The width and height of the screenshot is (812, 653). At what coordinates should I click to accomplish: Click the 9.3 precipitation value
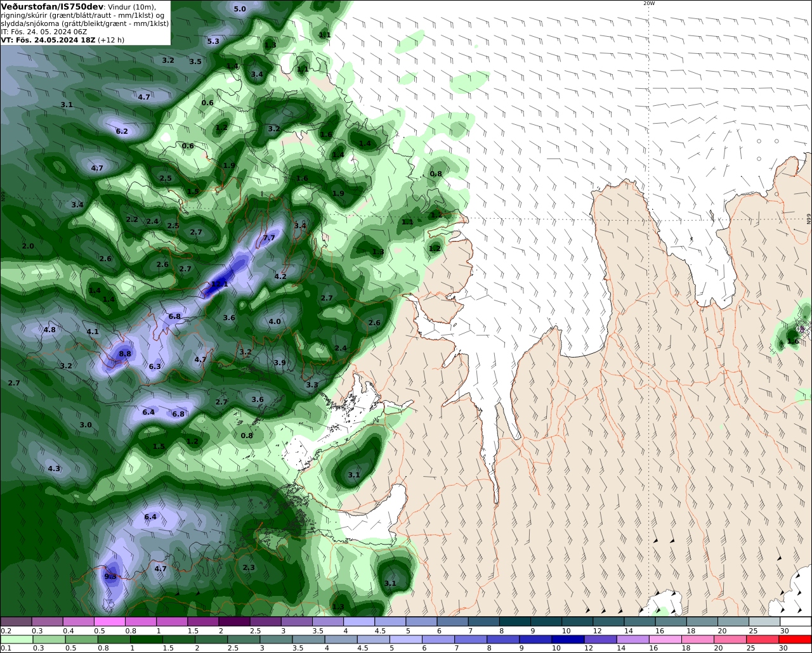110,576
